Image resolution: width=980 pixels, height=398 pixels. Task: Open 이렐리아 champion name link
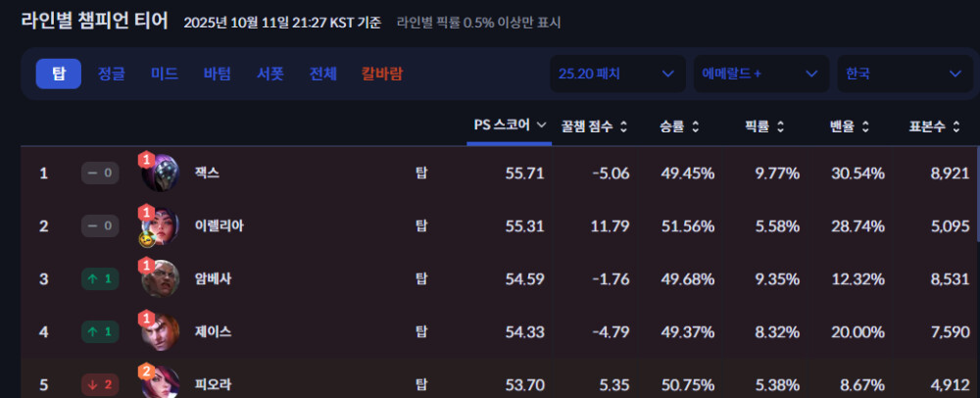click(220, 226)
